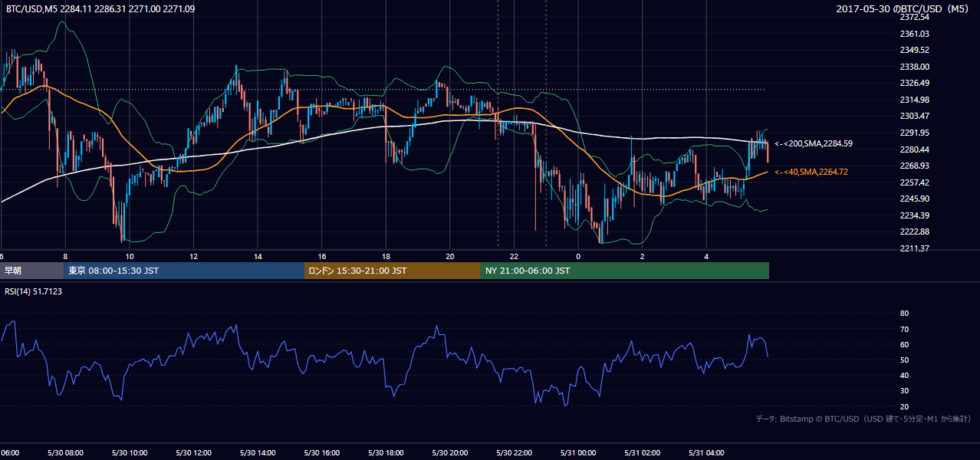
Task: Click the RSI 70 level label
Action: click(904, 329)
